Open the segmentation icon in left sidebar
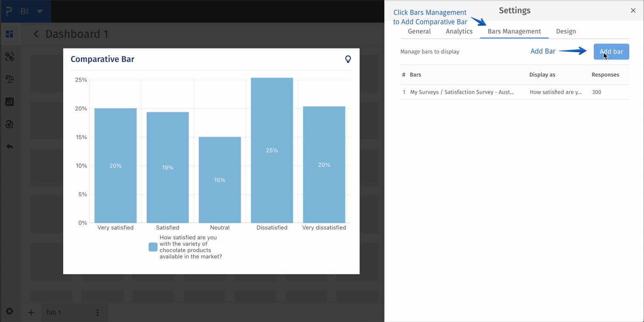This screenshot has height=322, width=644. click(x=10, y=57)
